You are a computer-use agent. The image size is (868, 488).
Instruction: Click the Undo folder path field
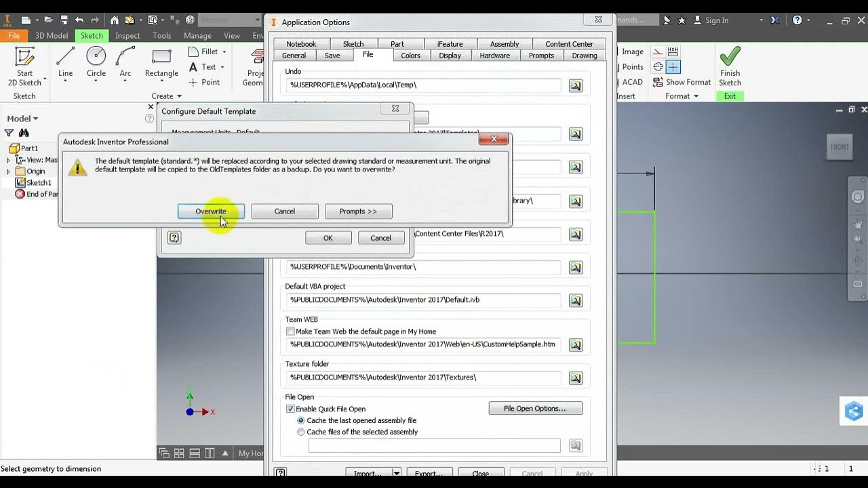[423, 85]
